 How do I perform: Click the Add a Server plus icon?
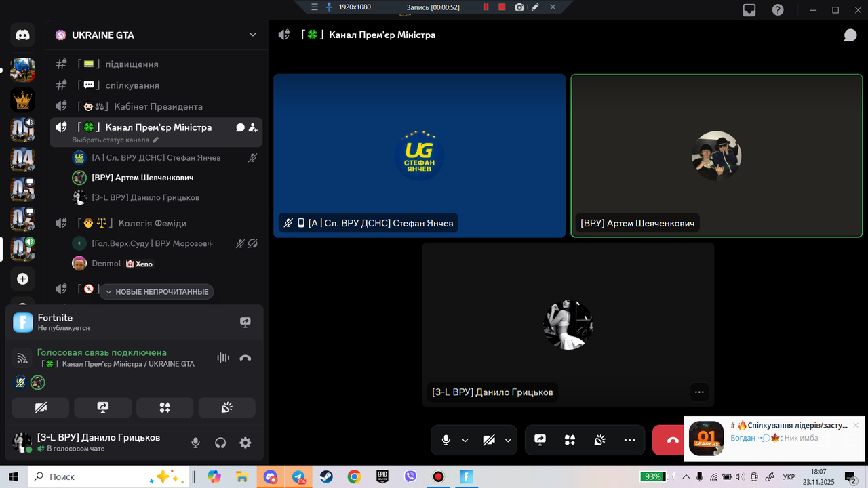click(22, 279)
